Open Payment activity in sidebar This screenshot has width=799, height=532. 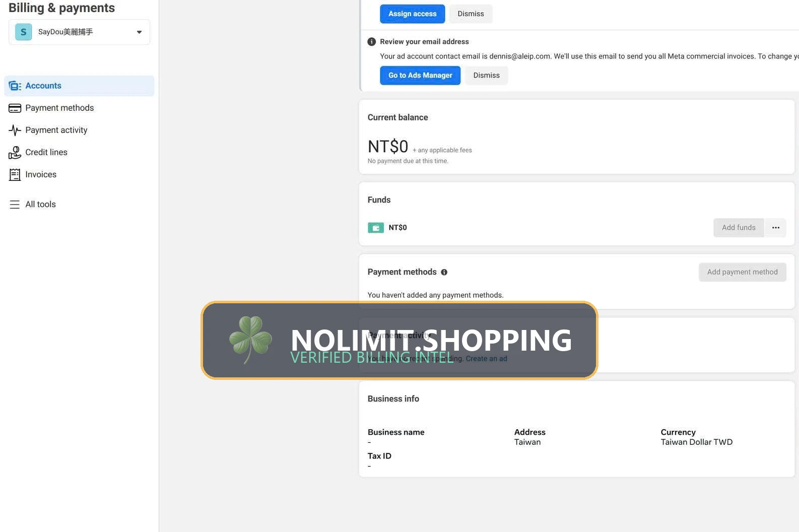79,130
